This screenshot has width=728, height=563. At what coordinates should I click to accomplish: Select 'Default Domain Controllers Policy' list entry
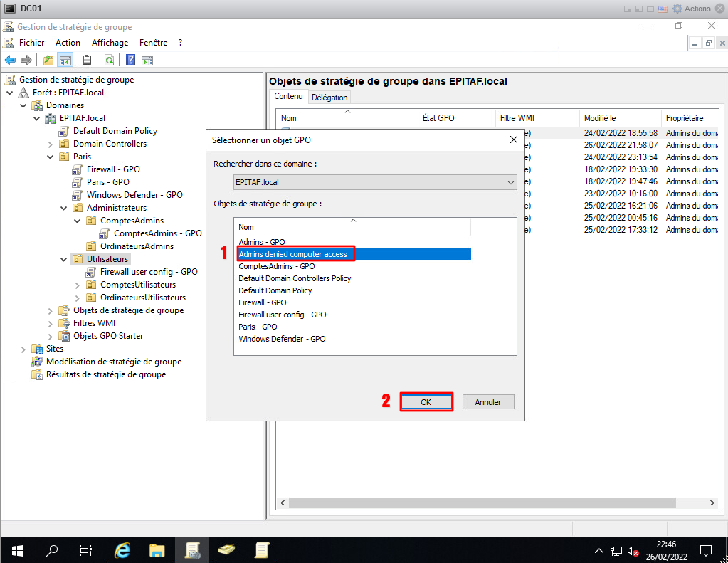click(295, 278)
